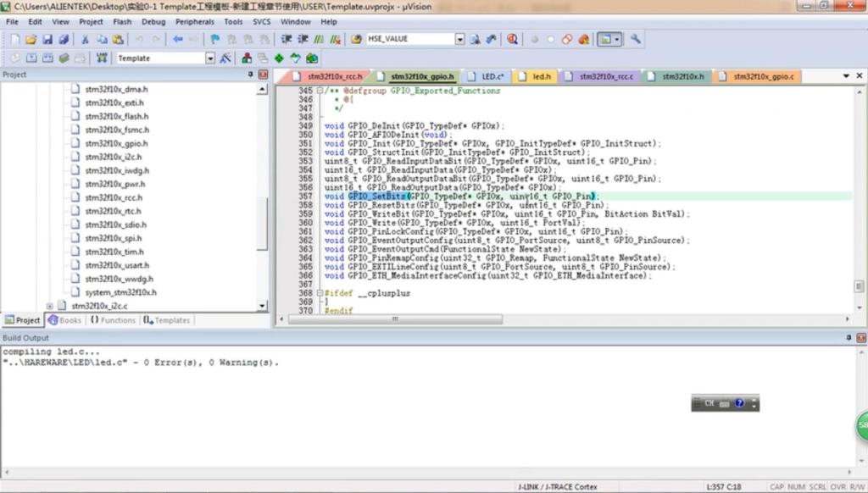Click the Open file toolbar icon
Image resolution: width=868 pixels, height=493 pixels.
31,39
